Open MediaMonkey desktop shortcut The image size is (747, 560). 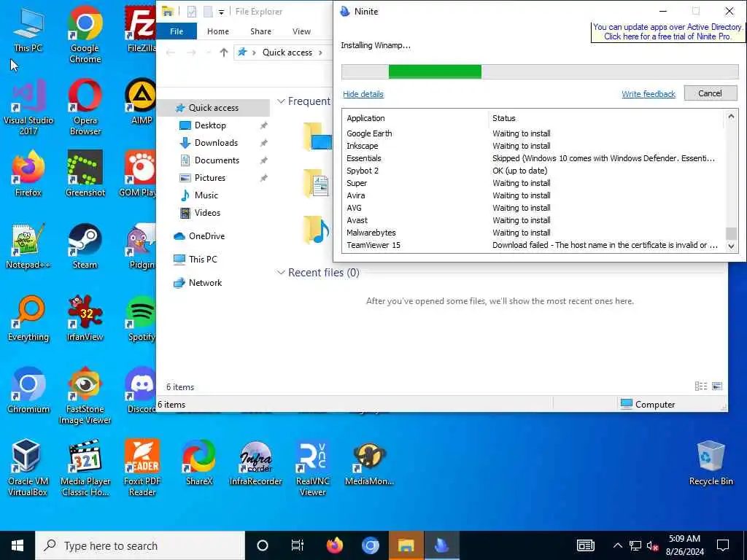pos(369,463)
